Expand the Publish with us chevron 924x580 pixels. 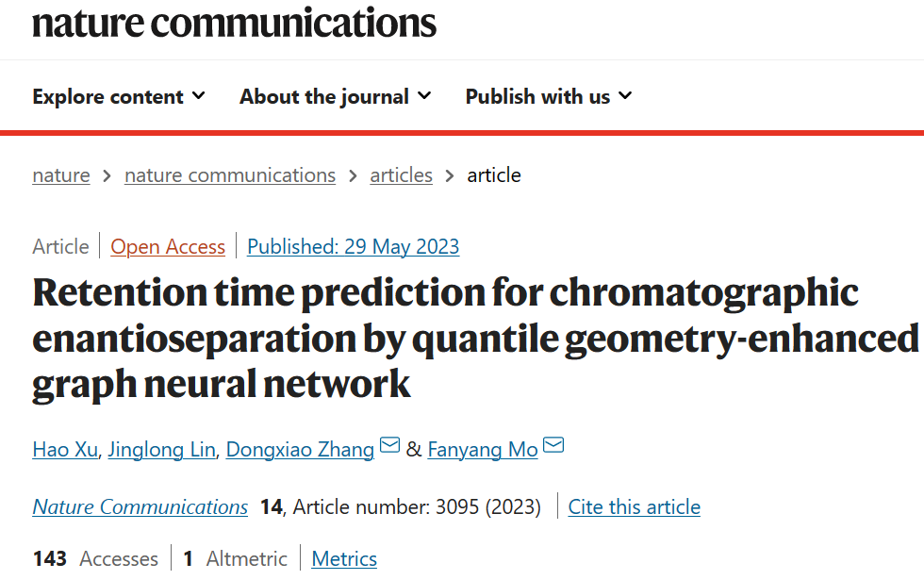[x=625, y=95]
